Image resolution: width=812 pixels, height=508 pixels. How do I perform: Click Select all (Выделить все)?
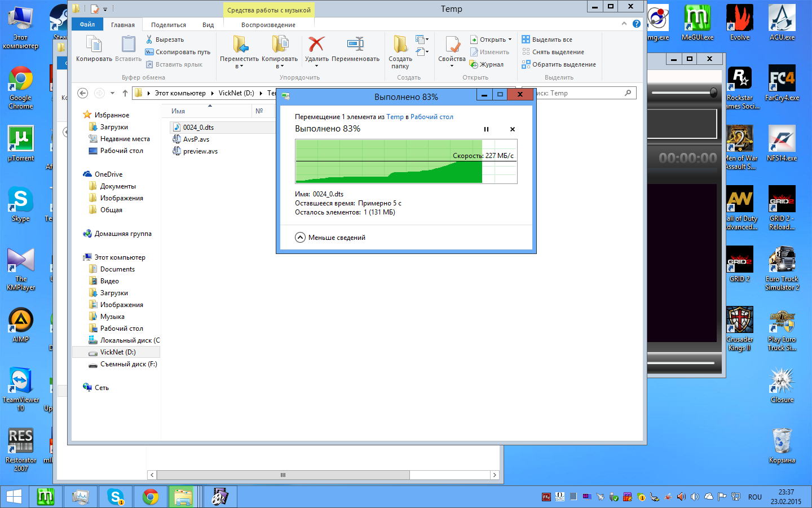pos(547,40)
